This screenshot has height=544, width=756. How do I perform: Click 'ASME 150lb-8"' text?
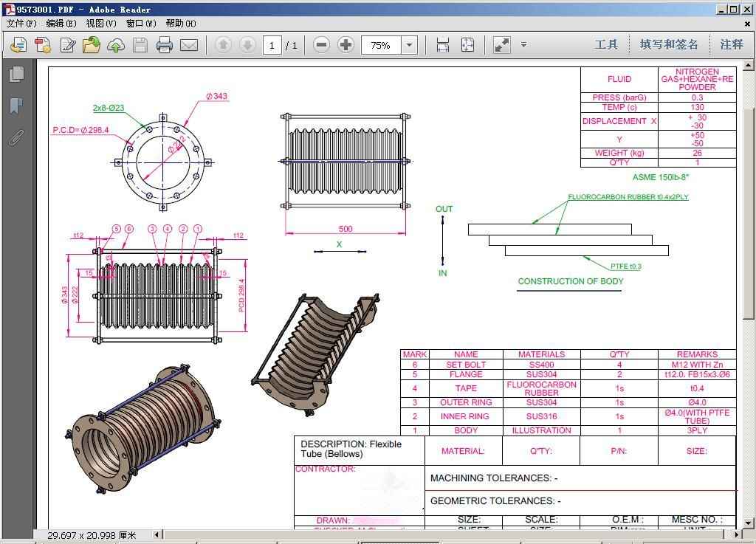tap(661, 177)
